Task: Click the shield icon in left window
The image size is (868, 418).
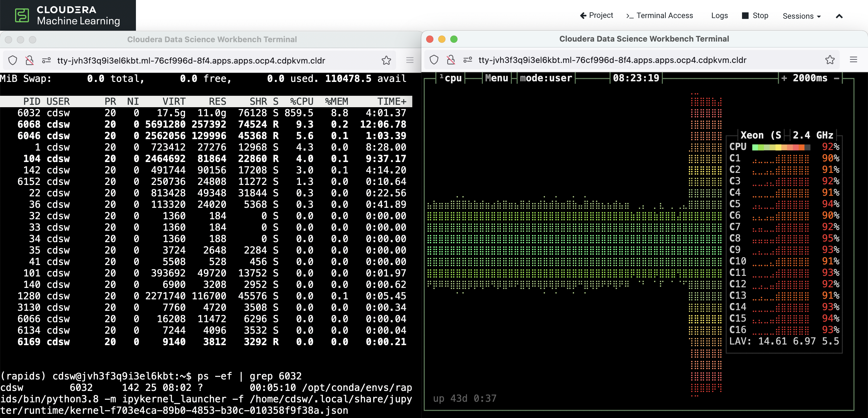Action: click(12, 61)
